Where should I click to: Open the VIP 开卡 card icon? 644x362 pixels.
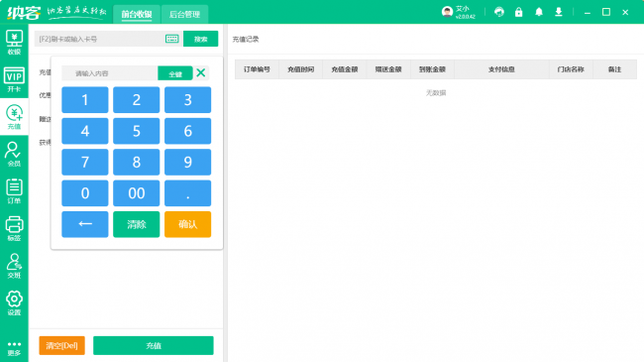14,79
